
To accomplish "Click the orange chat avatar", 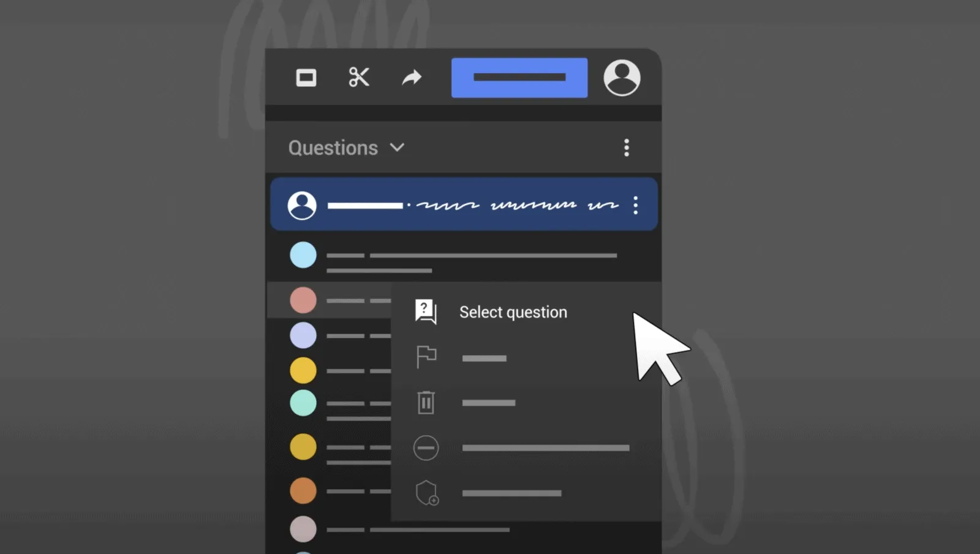I will click(x=303, y=490).
